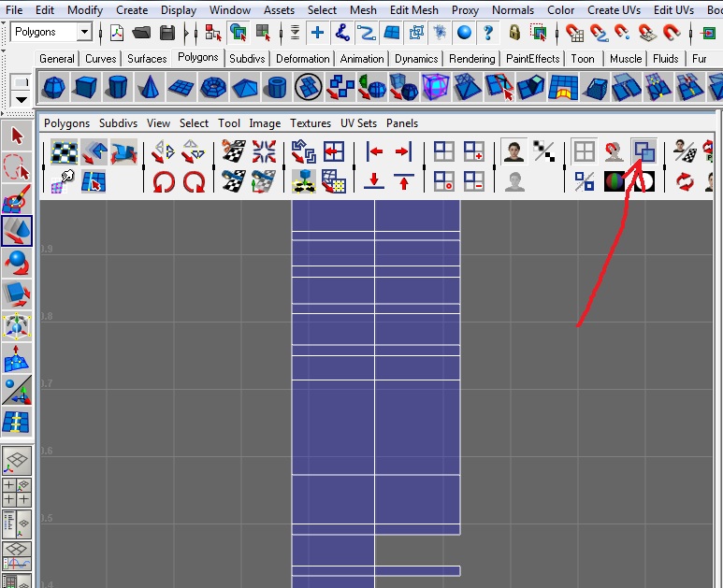This screenshot has height=588, width=723.
Task: Open the Polygons menu set dropdown
Action: pos(84,33)
